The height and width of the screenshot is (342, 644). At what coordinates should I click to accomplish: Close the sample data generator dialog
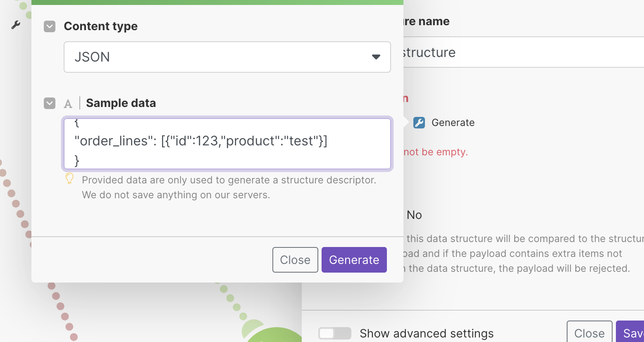click(x=295, y=260)
